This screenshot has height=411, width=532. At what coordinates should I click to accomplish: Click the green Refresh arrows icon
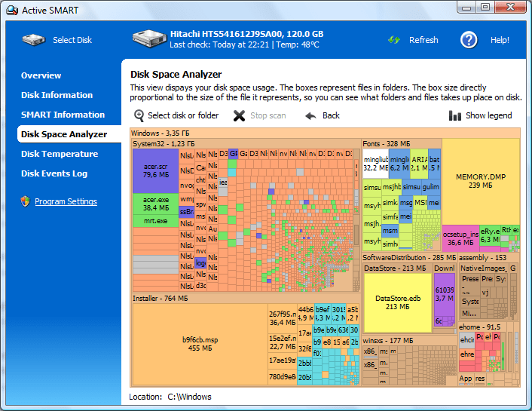394,40
